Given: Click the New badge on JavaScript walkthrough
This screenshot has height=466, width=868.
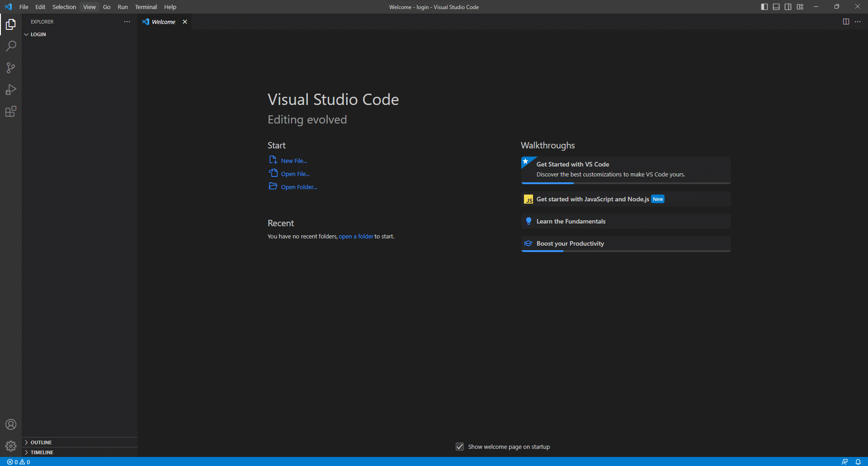Looking at the screenshot, I should click(658, 199).
